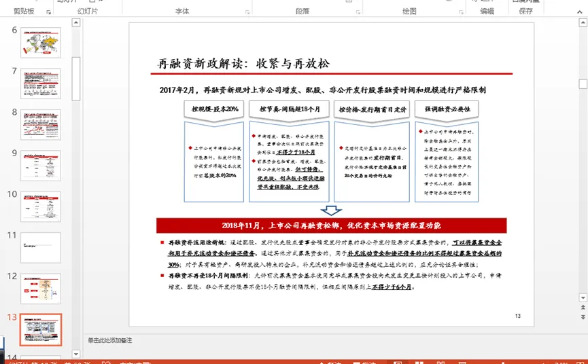Select the 强调融资必要性 header box

coord(447,109)
